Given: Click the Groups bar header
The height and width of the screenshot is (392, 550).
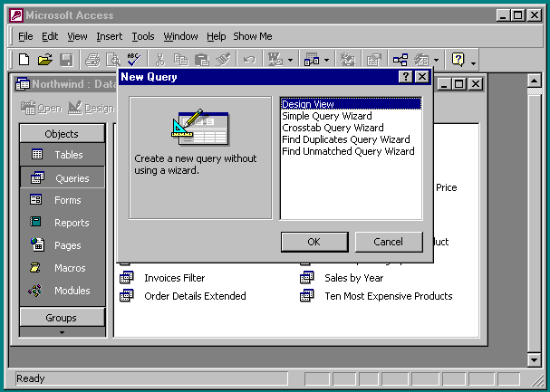Looking at the screenshot, I should (x=63, y=318).
